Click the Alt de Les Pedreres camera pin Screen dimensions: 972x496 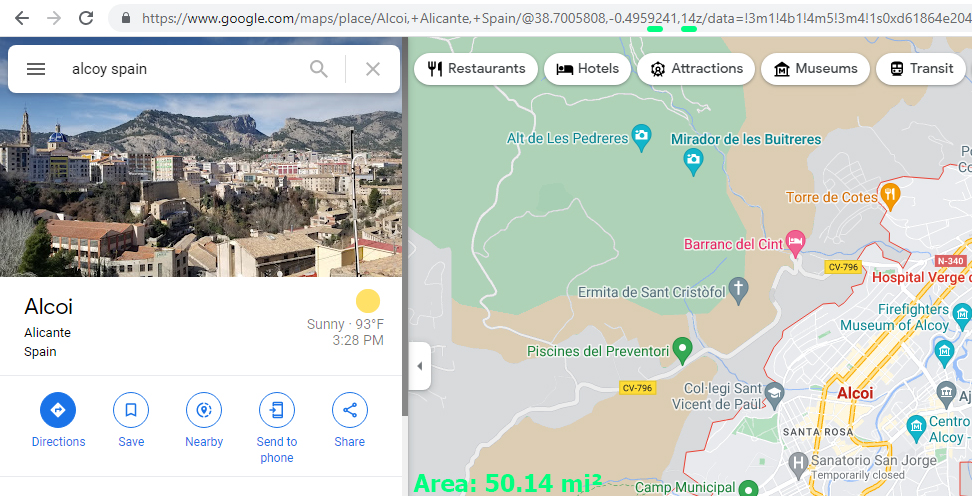pyautogui.click(x=642, y=137)
